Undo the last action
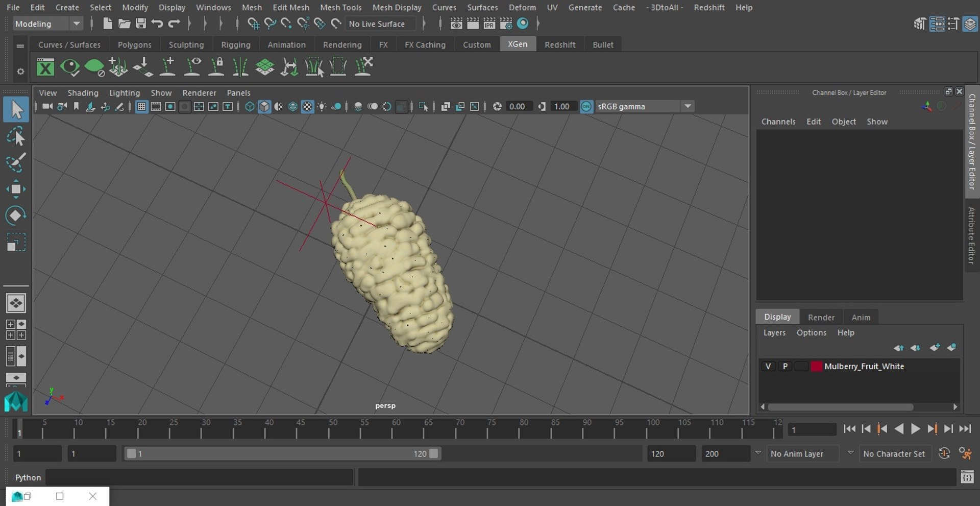Image resolution: width=980 pixels, height=506 pixels. [157, 23]
